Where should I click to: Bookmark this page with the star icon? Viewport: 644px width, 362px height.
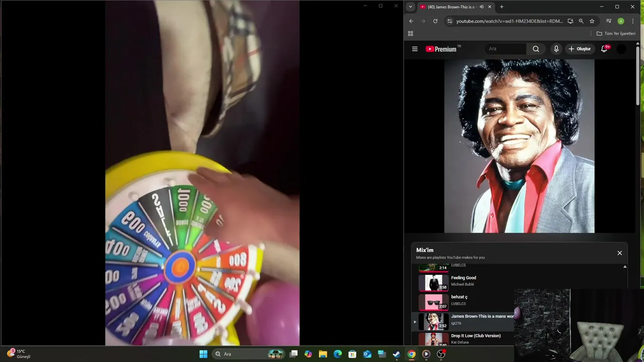coord(592,21)
